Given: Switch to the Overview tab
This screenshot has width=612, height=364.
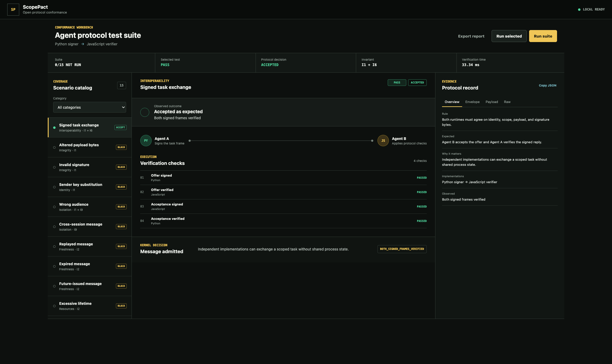Looking at the screenshot, I should 452,102.
